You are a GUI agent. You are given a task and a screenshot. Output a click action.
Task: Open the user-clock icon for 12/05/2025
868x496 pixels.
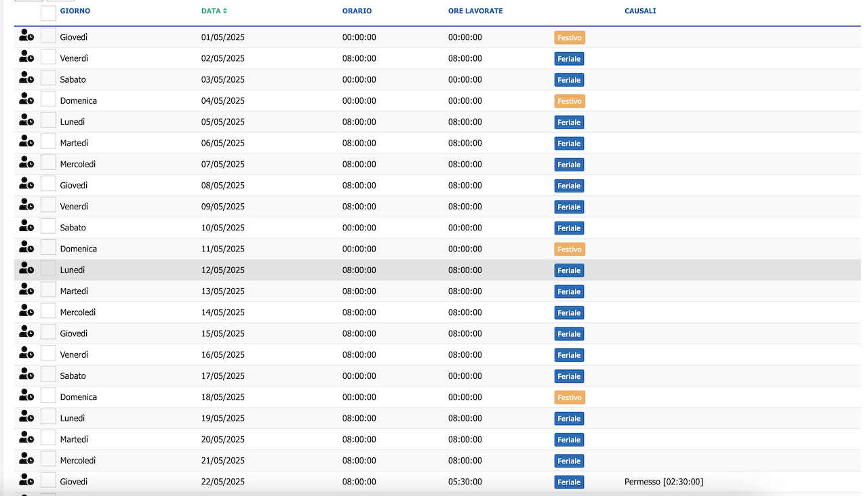pos(26,268)
